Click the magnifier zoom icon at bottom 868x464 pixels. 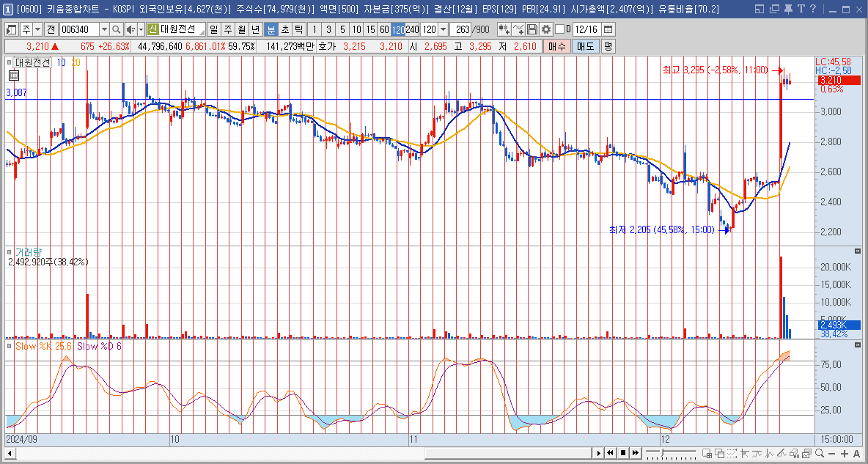pyautogui.click(x=820, y=453)
